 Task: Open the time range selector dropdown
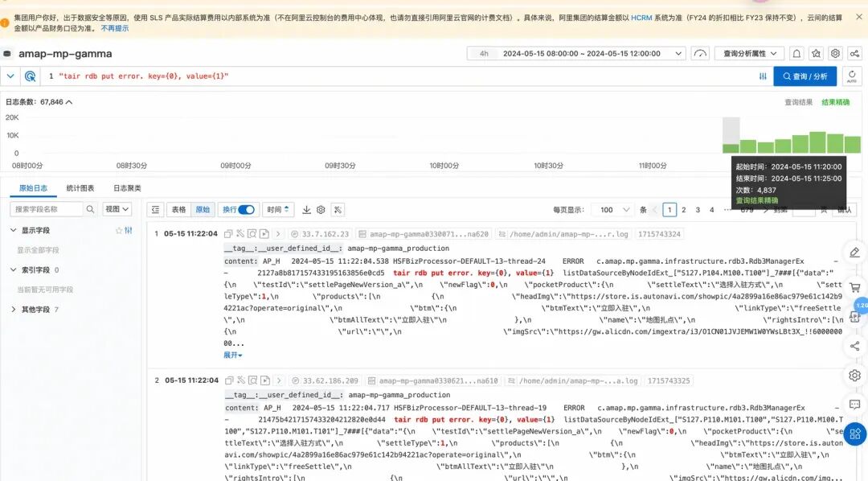tap(575, 54)
